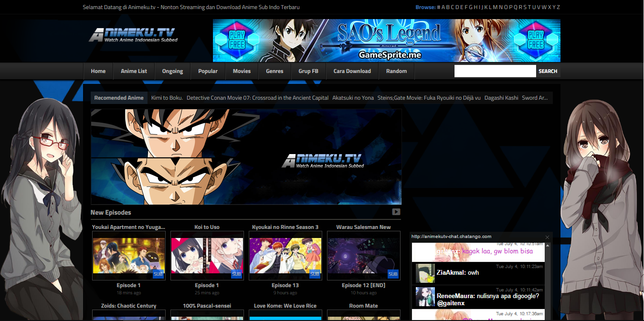This screenshot has width=644, height=321.
Task: Open Episode 12 [END] link
Action: pyautogui.click(x=364, y=285)
